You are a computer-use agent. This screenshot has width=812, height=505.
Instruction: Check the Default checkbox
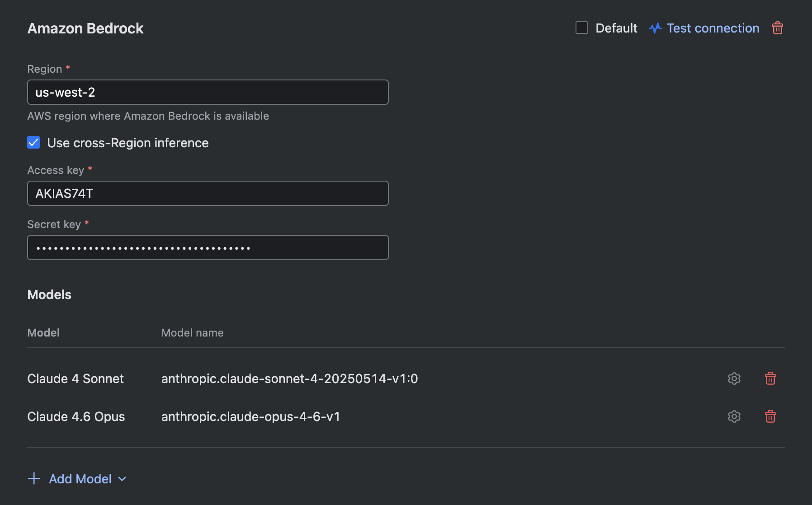pyautogui.click(x=582, y=28)
